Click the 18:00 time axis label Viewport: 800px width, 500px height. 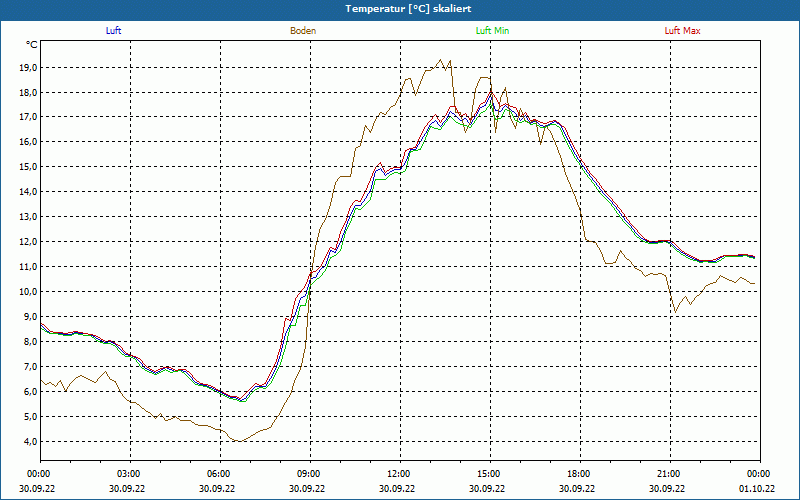pyautogui.click(x=578, y=474)
